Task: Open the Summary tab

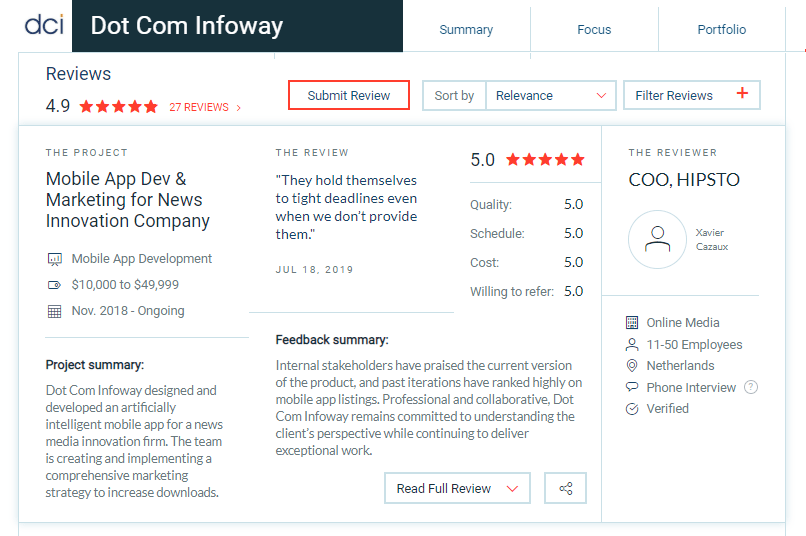Action: 466,29
